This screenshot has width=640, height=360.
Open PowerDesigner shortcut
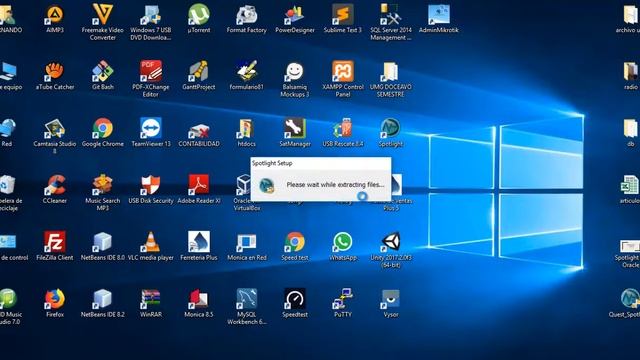click(x=295, y=15)
